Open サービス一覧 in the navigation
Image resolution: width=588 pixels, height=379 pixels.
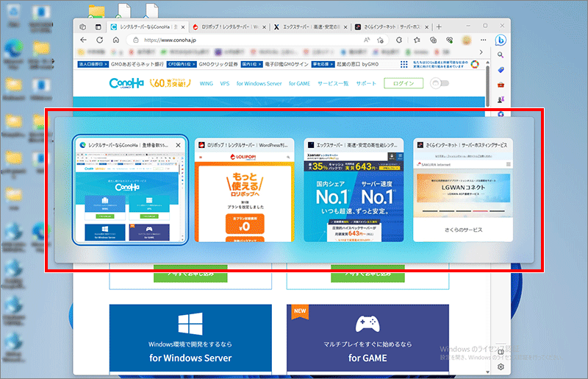333,83
